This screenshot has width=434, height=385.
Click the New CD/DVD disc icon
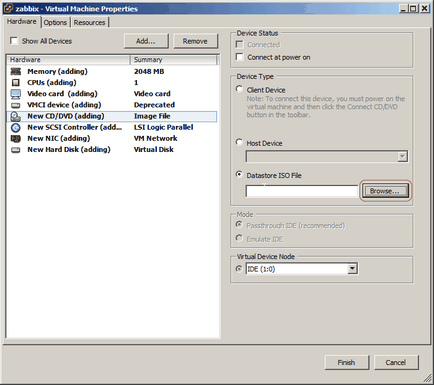coord(16,116)
